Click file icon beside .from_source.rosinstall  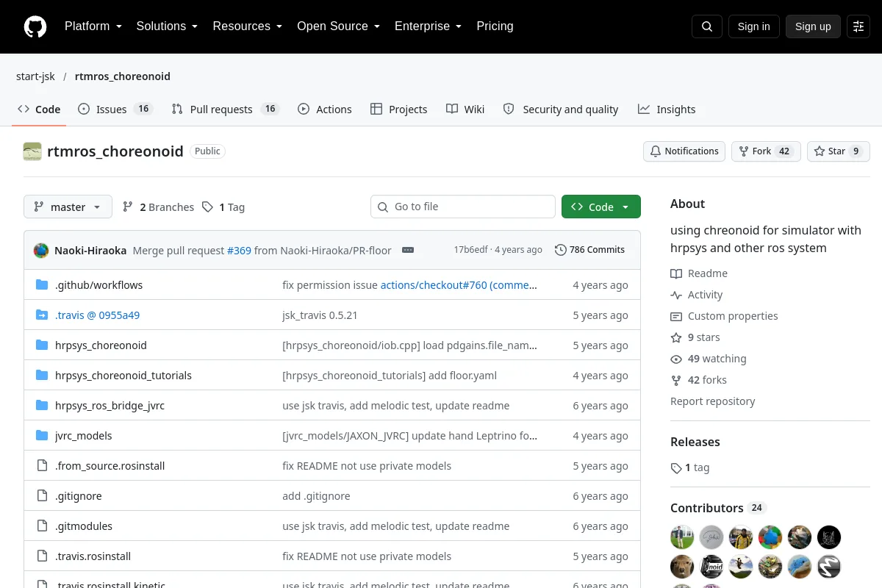[42, 466]
